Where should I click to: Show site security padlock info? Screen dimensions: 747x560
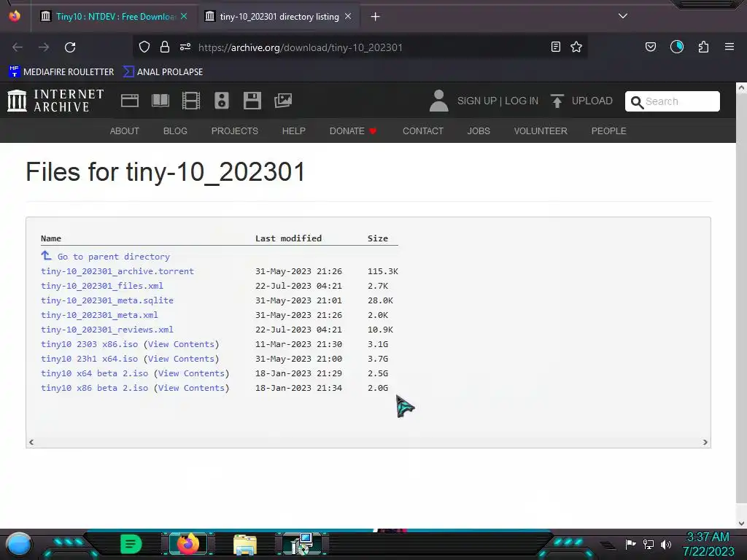point(165,47)
